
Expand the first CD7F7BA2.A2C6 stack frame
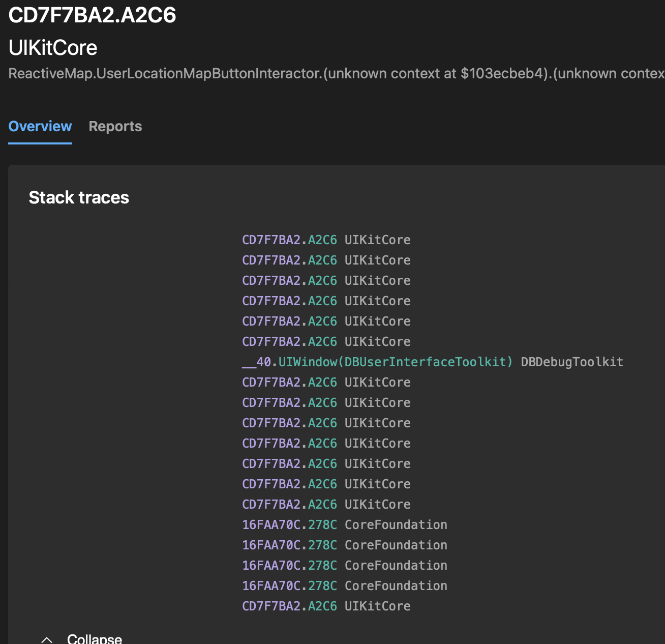(x=326, y=240)
